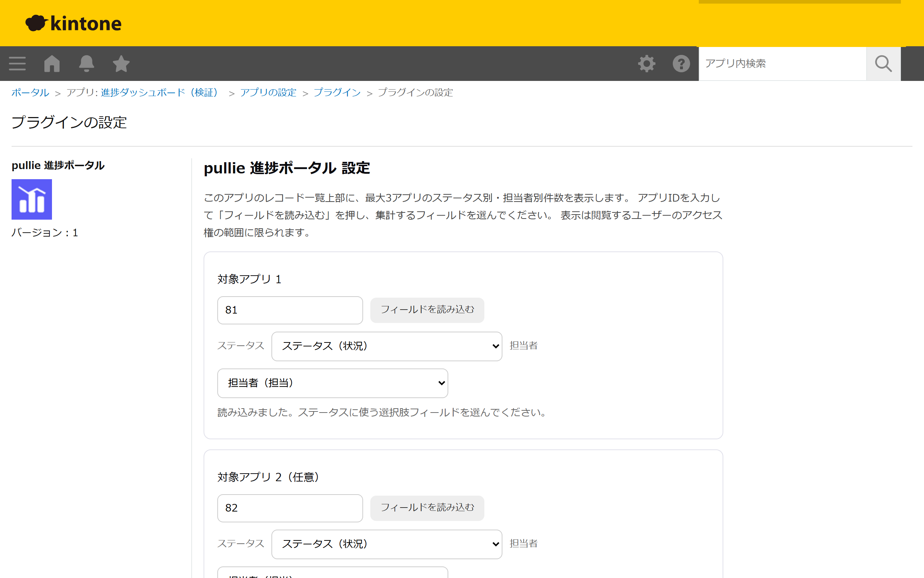This screenshot has width=924, height=578.
Task: Open the favorites star icon
Action: (x=121, y=64)
